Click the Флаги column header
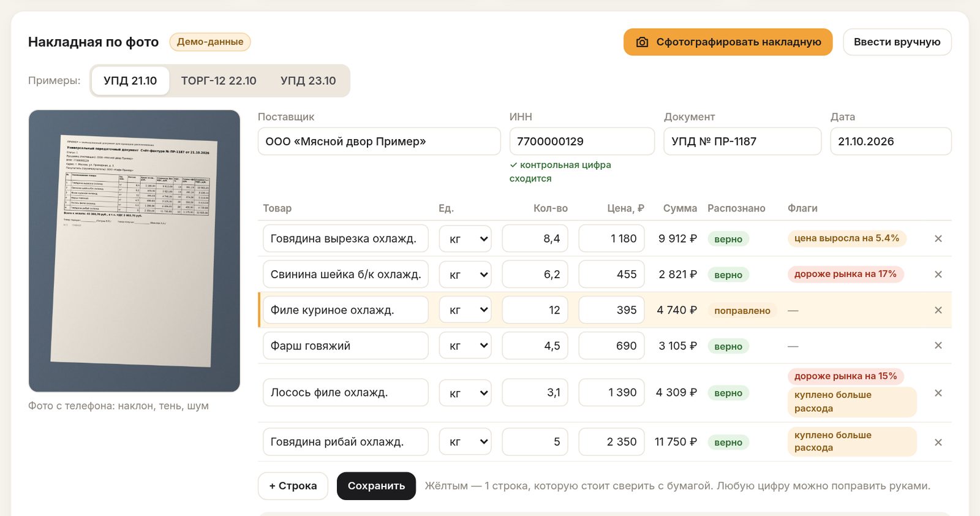Viewport: 980px width, 516px height. click(x=802, y=208)
